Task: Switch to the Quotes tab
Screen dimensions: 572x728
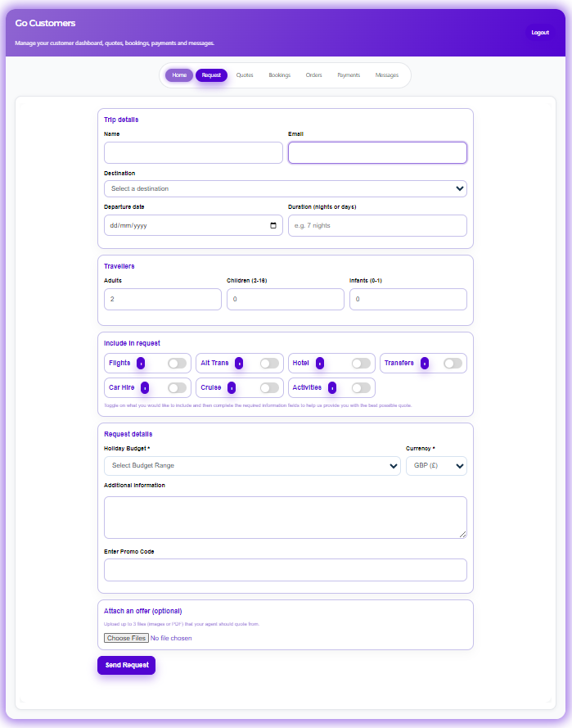Action: 245,75
